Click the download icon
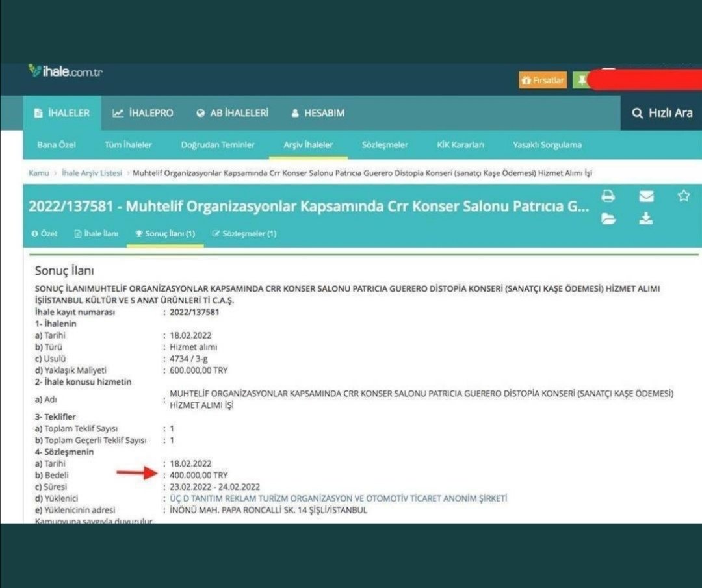The width and height of the screenshot is (702, 588). pos(645,218)
